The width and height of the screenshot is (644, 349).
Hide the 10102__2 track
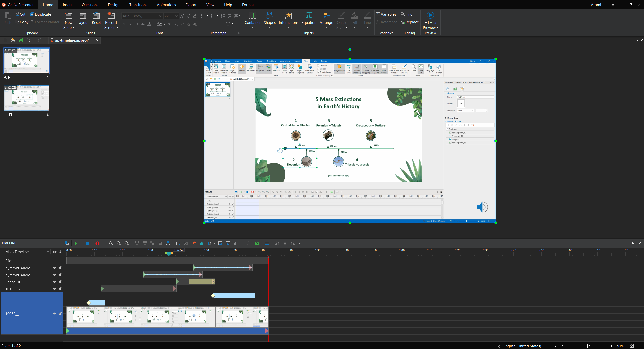(x=54, y=289)
